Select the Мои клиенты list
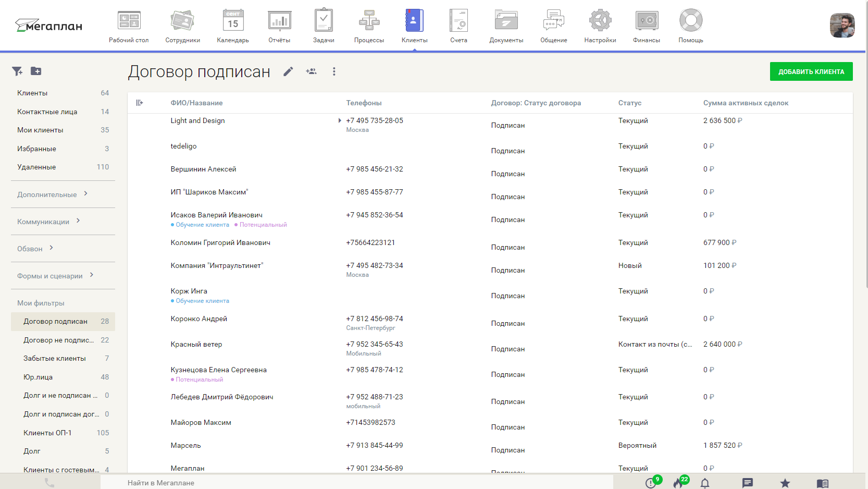Screen dimensions: 868x489 pyautogui.click(x=40, y=130)
